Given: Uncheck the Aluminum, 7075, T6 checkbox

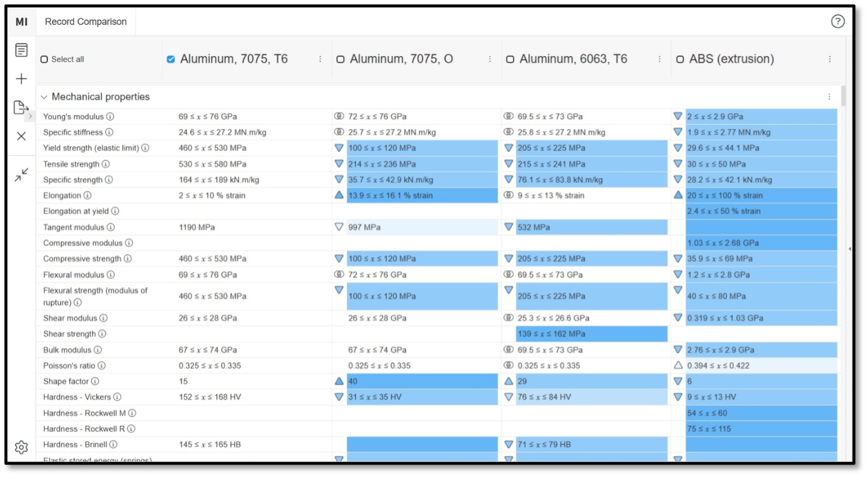Looking at the screenshot, I should coord(171,59).
